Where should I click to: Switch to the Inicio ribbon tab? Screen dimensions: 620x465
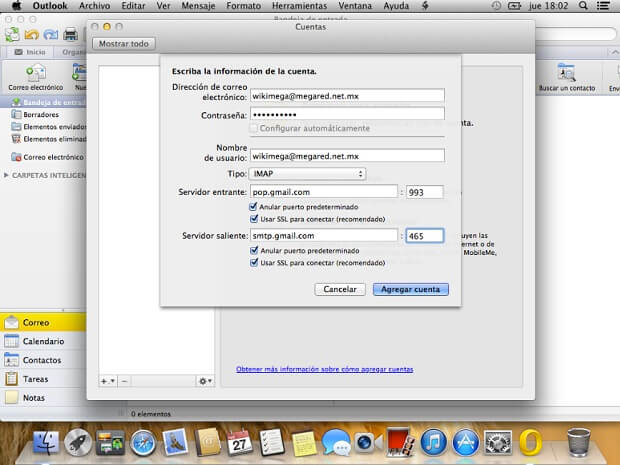coord(30,52)
